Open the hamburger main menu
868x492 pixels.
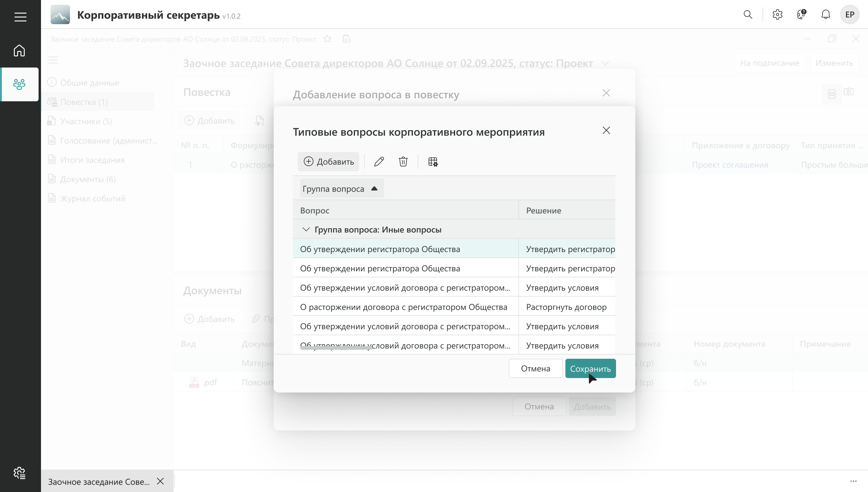[20, 17]
